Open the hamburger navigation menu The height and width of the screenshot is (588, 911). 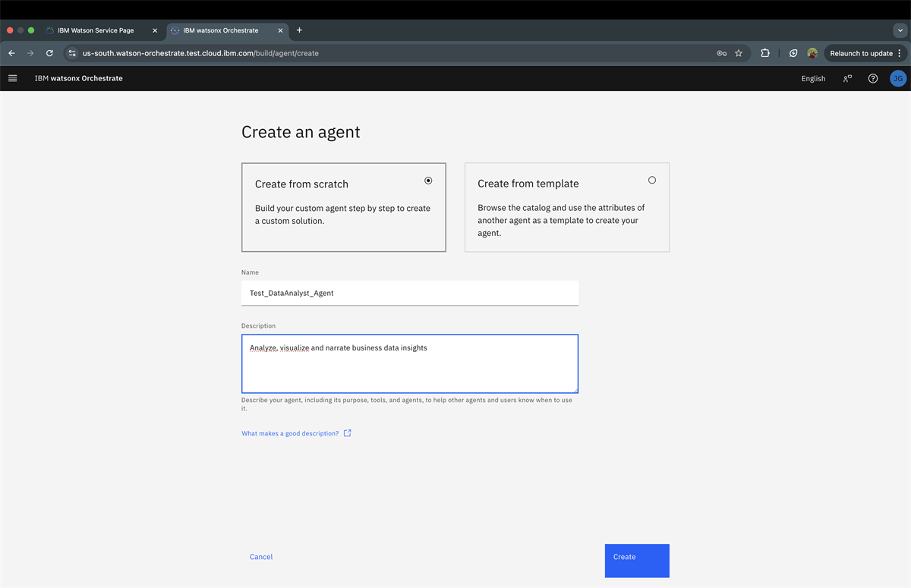(12, 78)
